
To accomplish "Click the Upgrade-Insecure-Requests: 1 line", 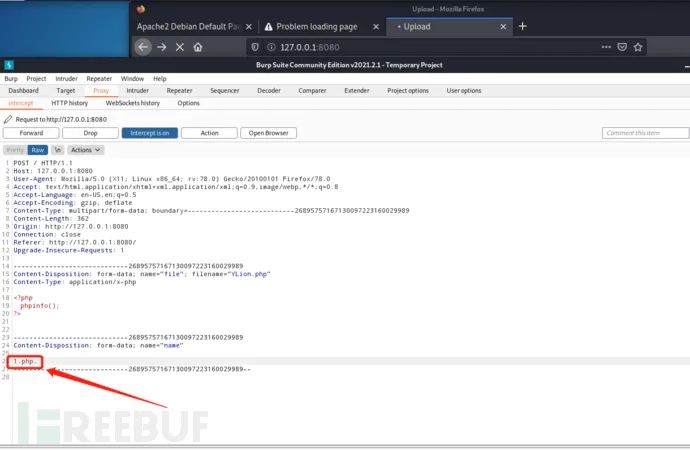I will (x=69, y=250).
